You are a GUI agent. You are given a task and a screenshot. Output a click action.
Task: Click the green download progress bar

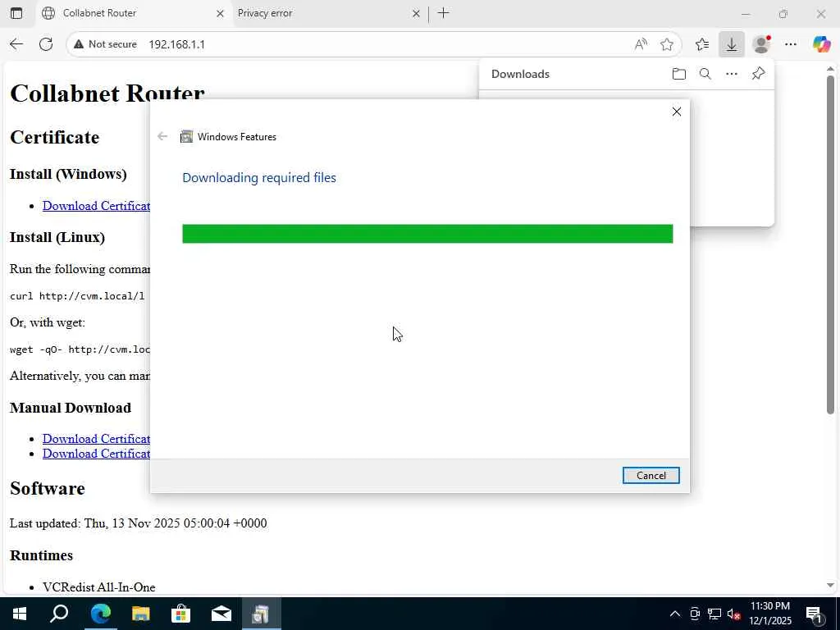click(x=427, y=234)
